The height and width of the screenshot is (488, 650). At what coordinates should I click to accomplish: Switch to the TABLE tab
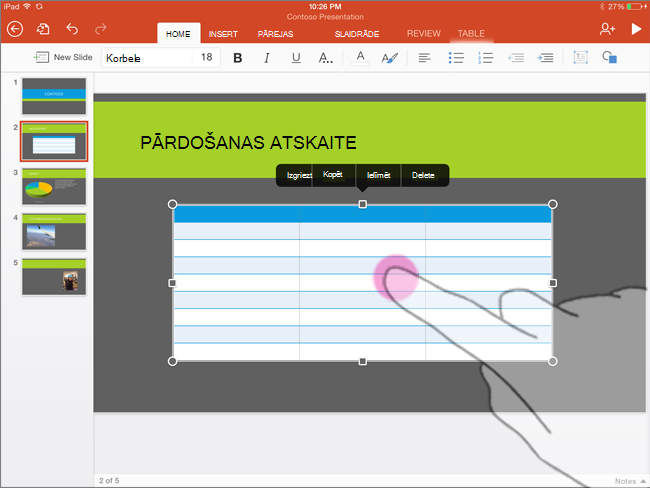tap(471, 34)
